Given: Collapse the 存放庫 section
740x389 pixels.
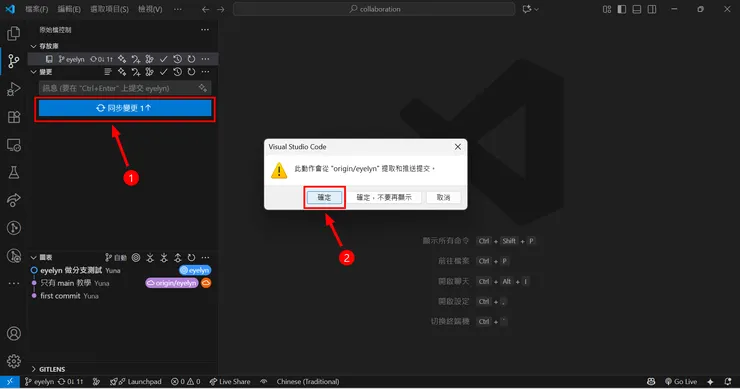Looking at the screenshot, I should [34, 46].
